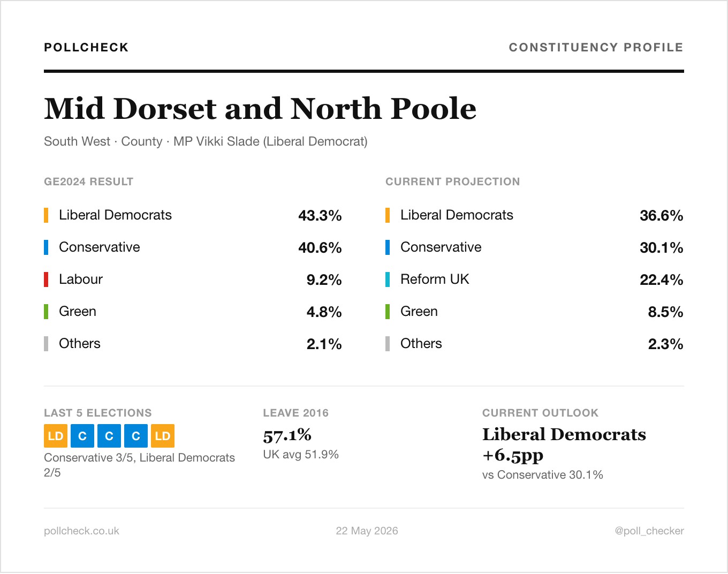Click the orange Liberal Democrats GE2024 swatch
Screen dimensions: 728x574
click(46, 215)
